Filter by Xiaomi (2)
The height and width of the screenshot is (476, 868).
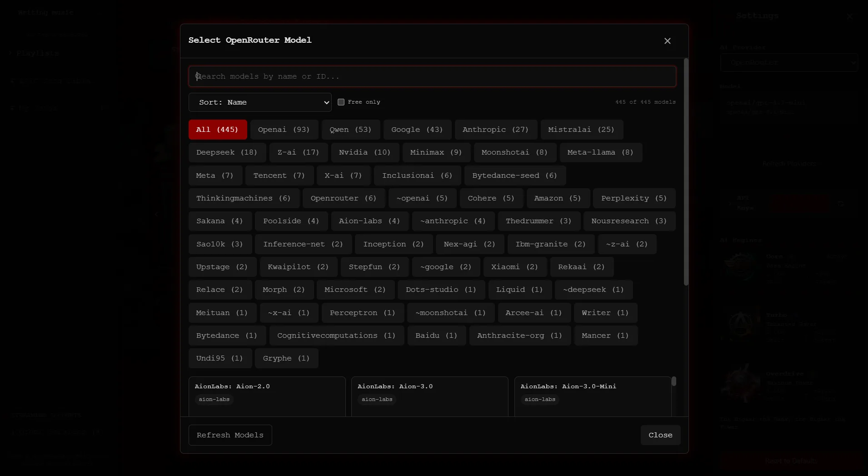(x=515, y=267)
